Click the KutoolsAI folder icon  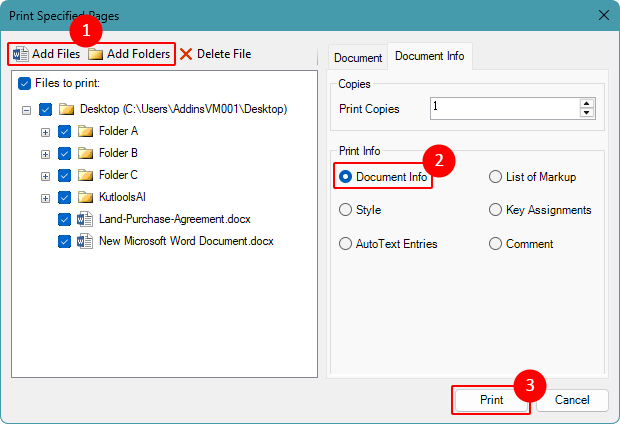click(x=85, y=197)
